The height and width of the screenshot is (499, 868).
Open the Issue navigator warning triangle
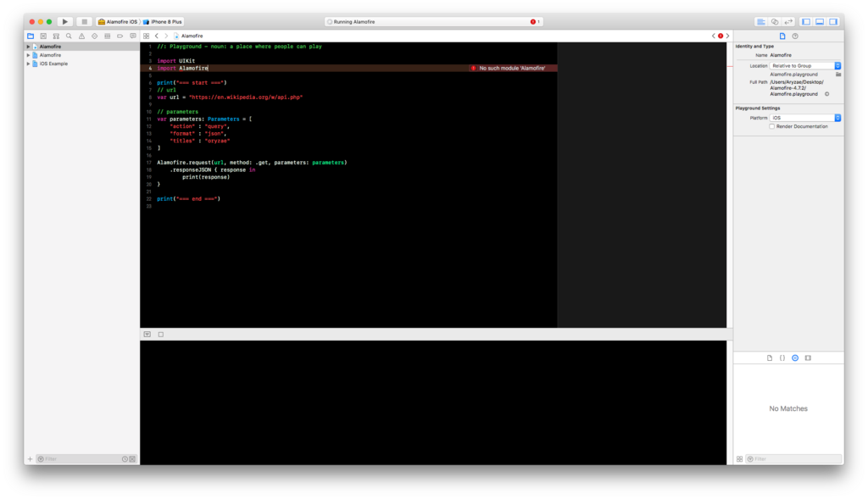tap(81, 36)
